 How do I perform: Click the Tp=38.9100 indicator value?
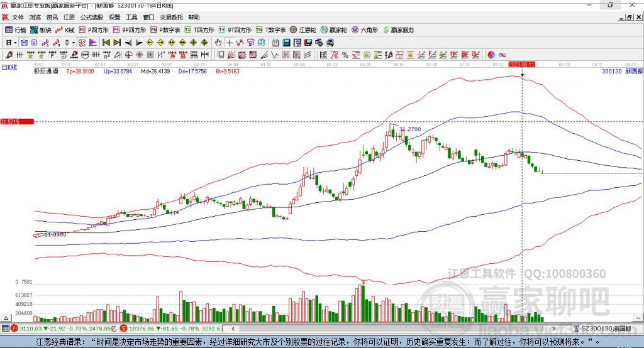(x=80, y=72)
